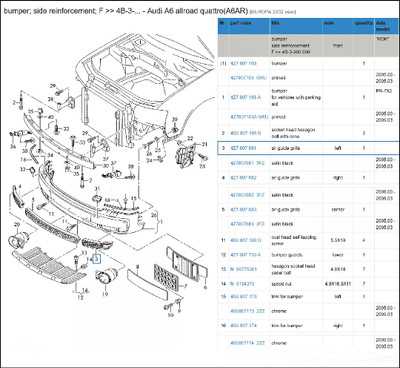Select highlighted callout 3 in the diagram
Viewport: 400px width, 368px height.
[97, 258]
